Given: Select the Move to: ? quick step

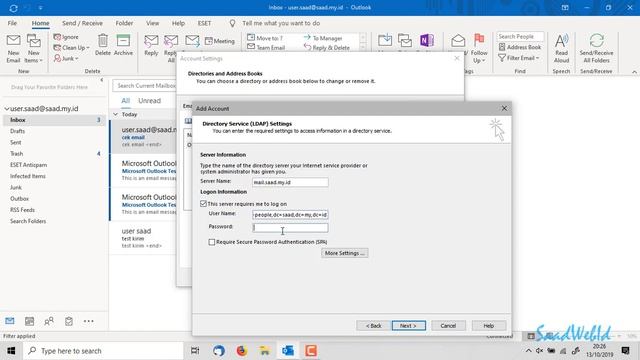Looking at the screenshot, I should coord(265,38).
